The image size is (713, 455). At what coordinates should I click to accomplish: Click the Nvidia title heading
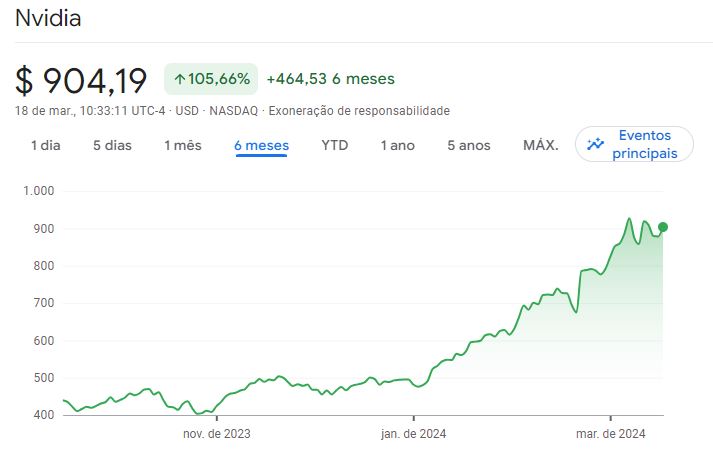pos(48,18)
